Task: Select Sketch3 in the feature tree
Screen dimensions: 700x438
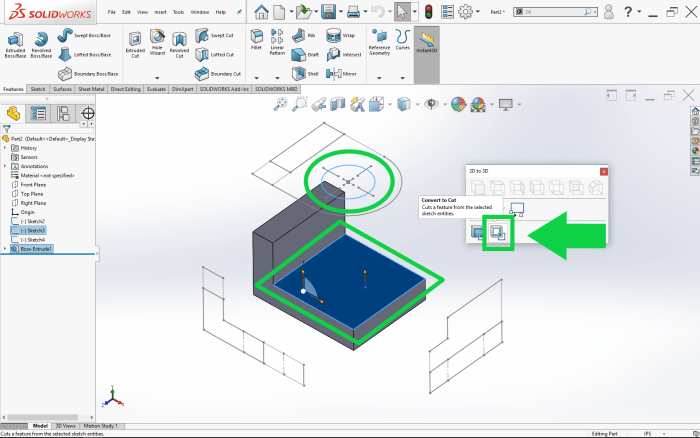Action: pos(28,230)
